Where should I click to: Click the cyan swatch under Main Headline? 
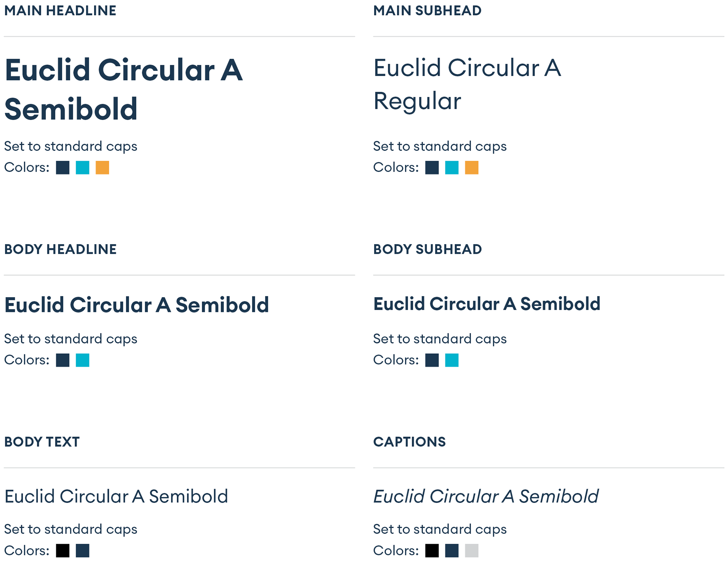[x=82, y=168]
